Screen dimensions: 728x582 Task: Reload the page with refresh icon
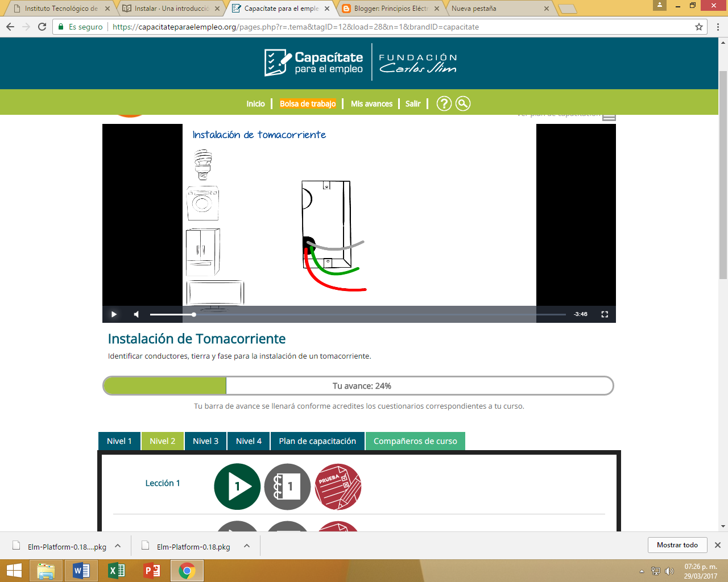pyautogui.click(x=42, y=27)
